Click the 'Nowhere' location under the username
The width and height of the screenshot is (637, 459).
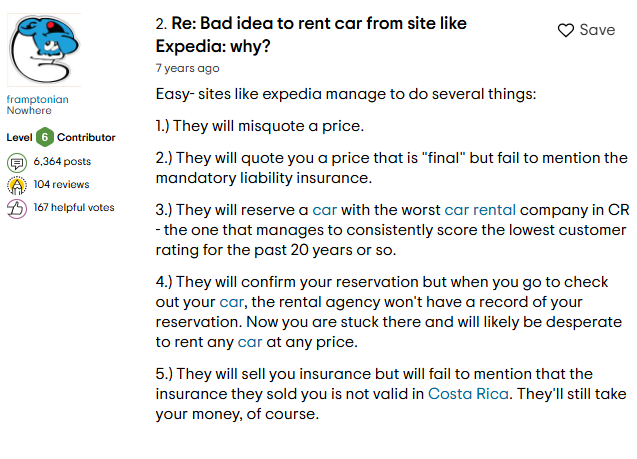(x=28, y=111)
